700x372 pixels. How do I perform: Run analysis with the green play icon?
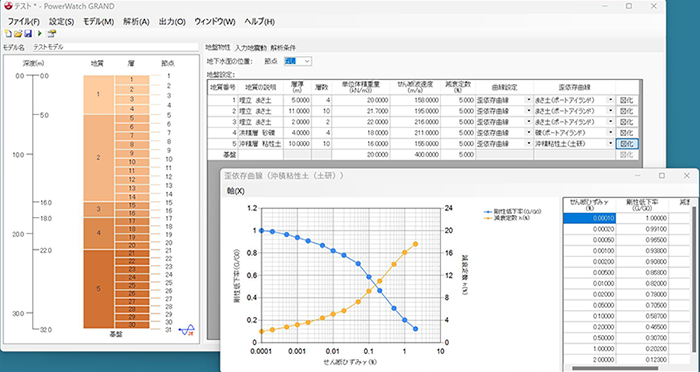(40, 33)
